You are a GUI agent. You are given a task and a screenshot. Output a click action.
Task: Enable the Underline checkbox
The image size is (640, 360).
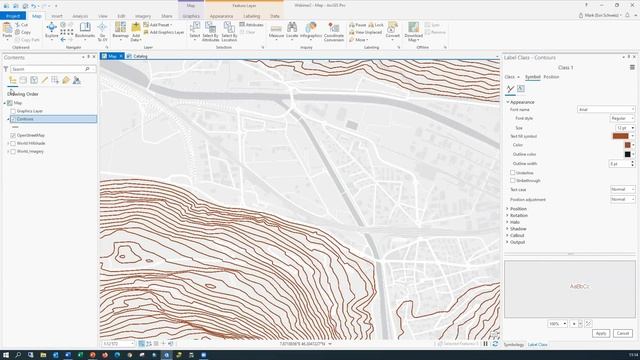point(513,173)
